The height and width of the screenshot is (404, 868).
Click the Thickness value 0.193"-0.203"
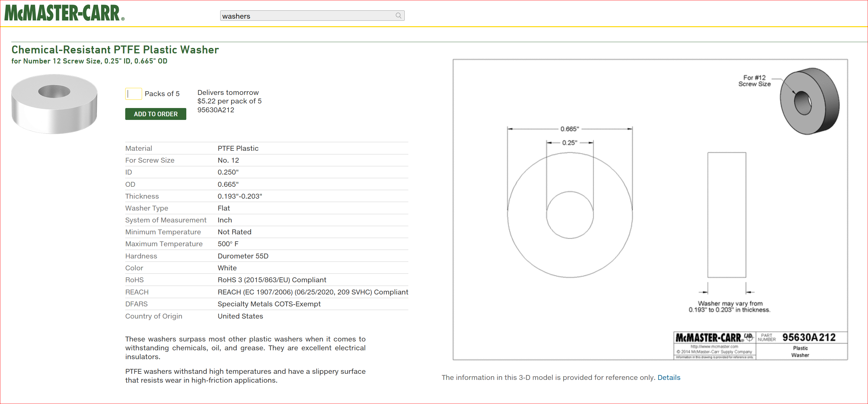(x=239, y=196)
